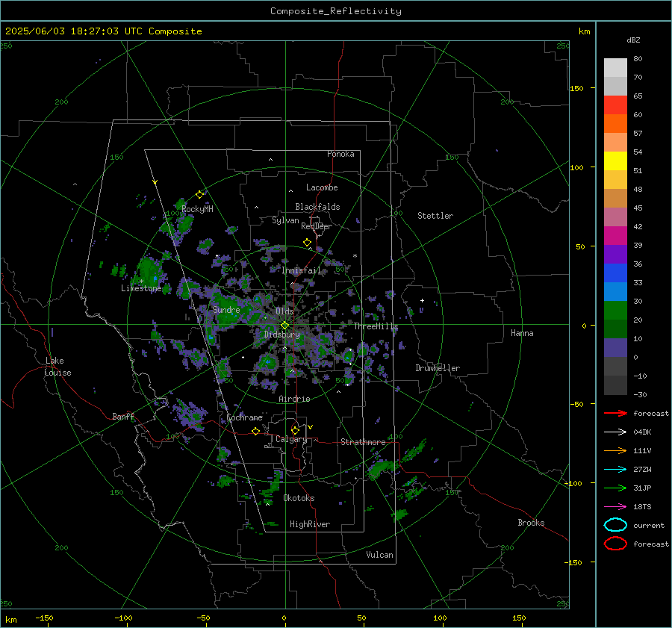Click the Cochrane city label
The width and height of the screenshot is (672, 628).
244,417
